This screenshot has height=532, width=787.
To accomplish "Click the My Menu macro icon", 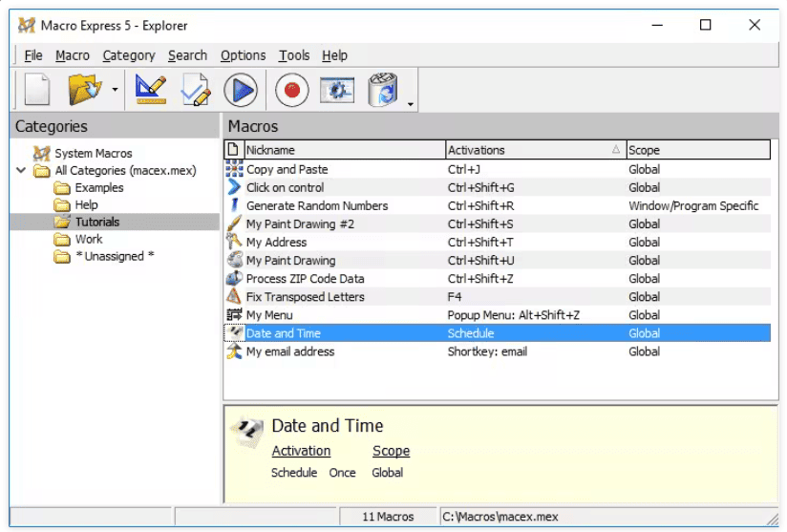I will 234,314.
